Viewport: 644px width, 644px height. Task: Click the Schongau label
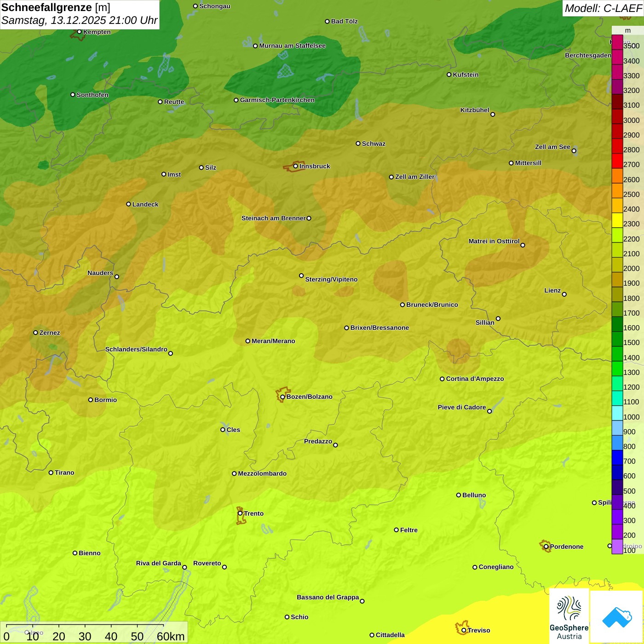pos(215,6)
